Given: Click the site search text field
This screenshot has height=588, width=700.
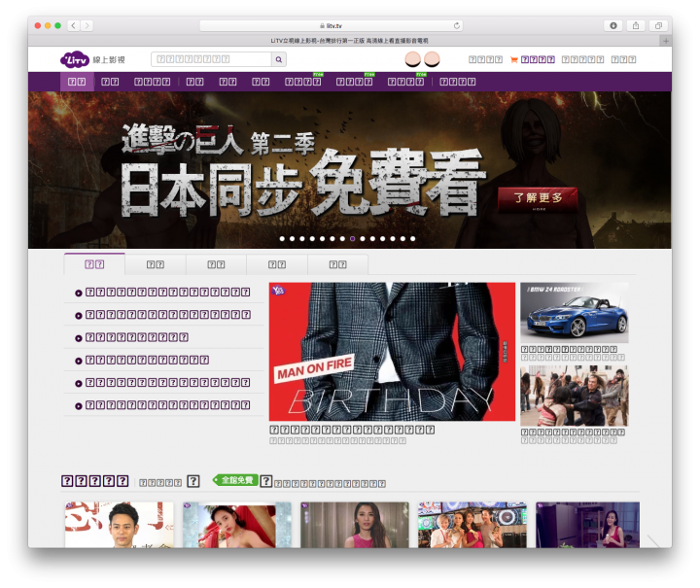Looking at the screenshot, I should 211,59.
